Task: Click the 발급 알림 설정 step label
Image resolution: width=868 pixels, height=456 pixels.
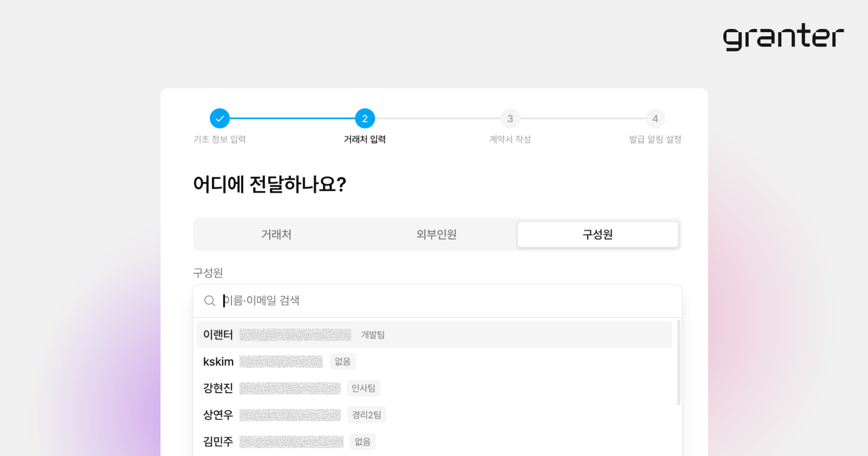Action: (x=655, y=139)
